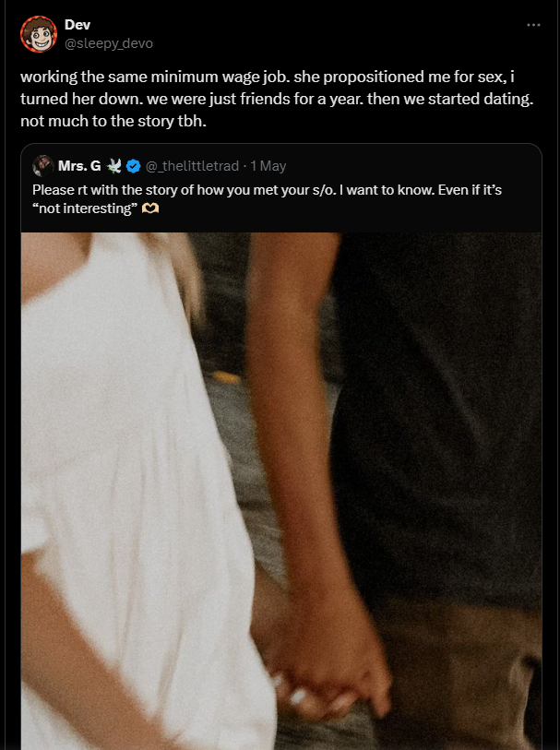This screenshot has height=750, width=560.
Task: Click the blue verified badge
Action: 134,166
